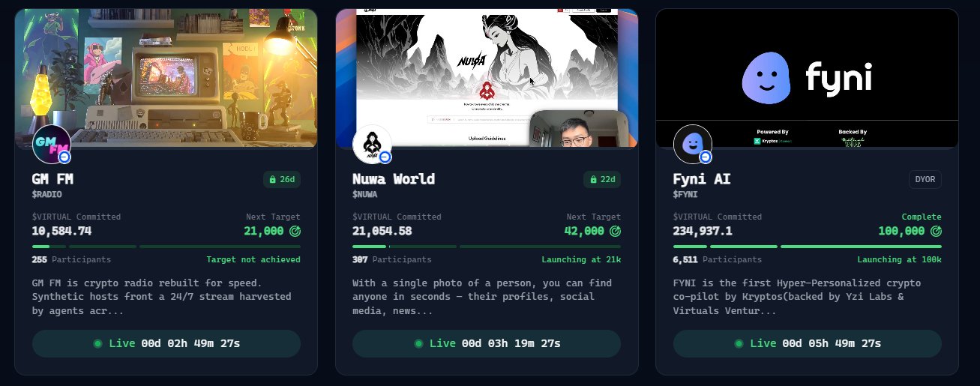Viewport: 980px width, 386px height.
Task: Click the 26d lock badge
Action: click(282, 180)
